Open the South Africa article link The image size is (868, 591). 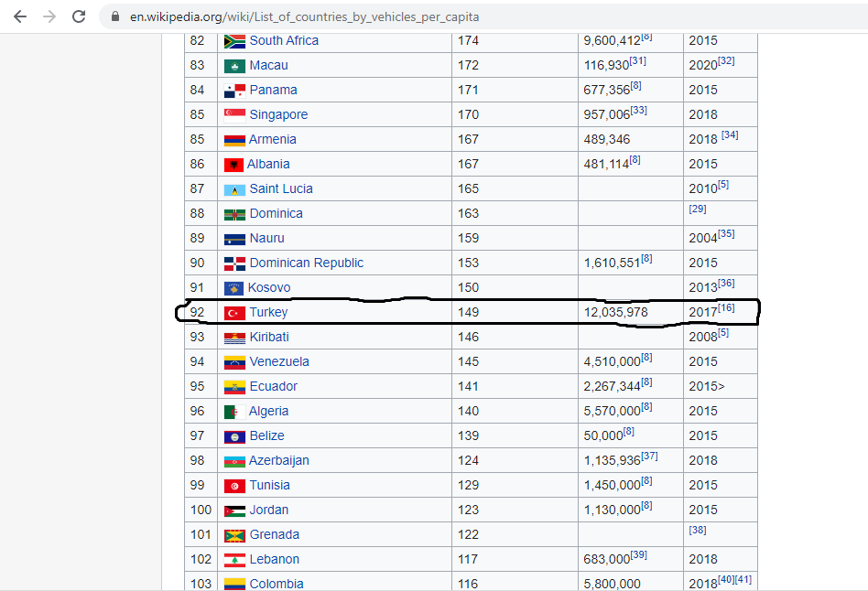284,40
